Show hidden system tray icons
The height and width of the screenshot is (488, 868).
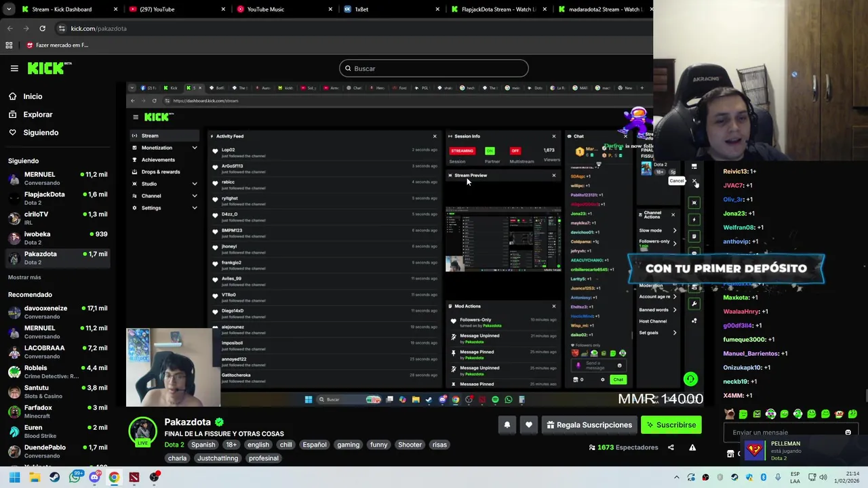[x=676, y=478]
